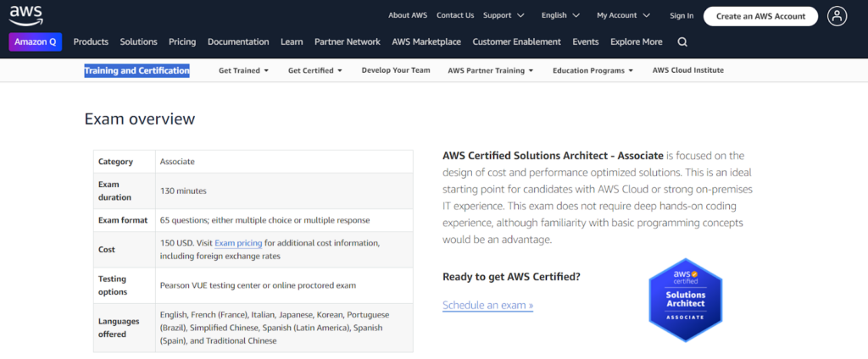Expand the Get Trained dropdown
868x359 pixels.
[243, 71]
